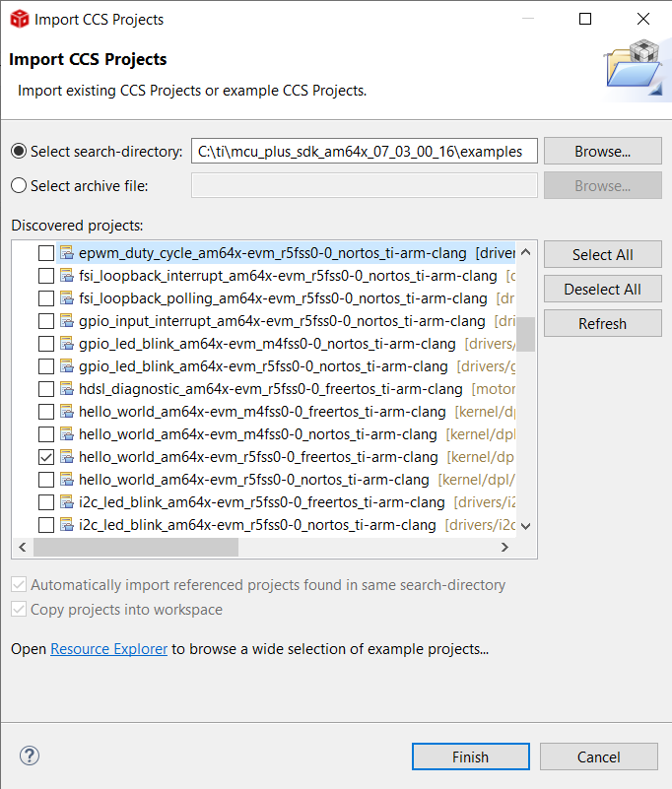Click the CCS cube icon in title bar

pyautogui.click(x=18, y=19)
